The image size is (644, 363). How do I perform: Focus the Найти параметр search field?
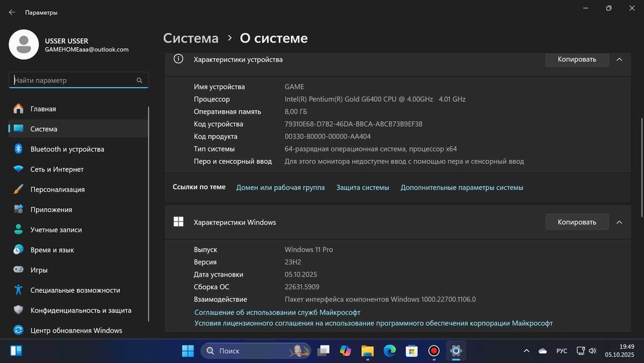[78, 80]
